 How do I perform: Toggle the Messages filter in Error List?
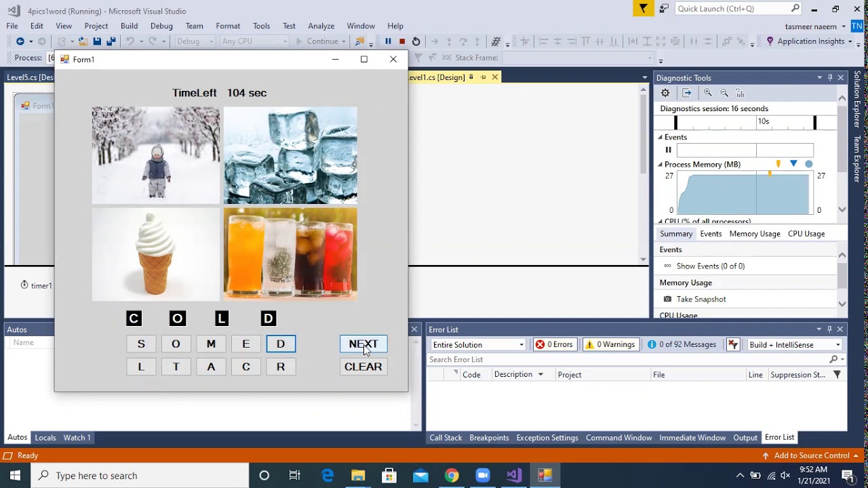coord(681,344)
